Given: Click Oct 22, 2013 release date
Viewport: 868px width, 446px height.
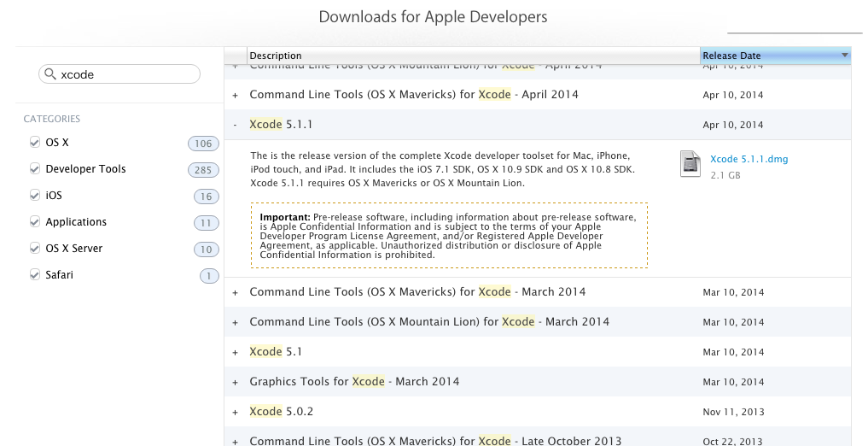Looking at the screenshot, I should point(732,442).
